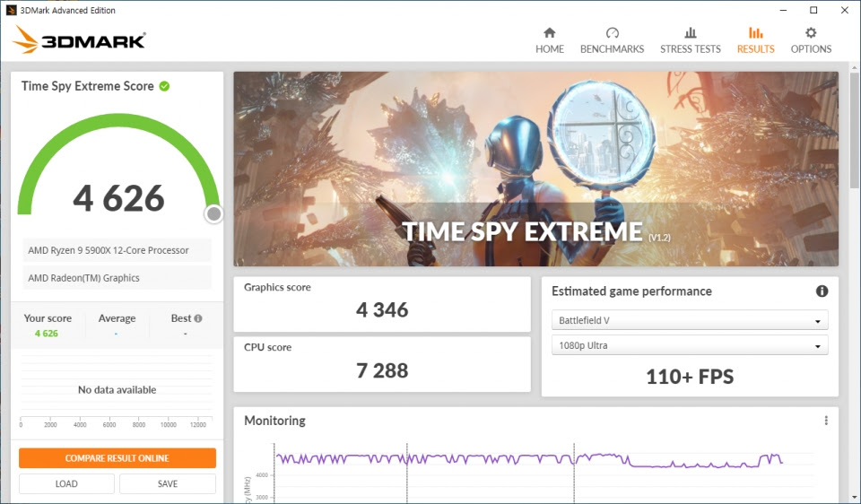Click the main score 4 626
Screen dimensions: 861x504
point(118,198)
